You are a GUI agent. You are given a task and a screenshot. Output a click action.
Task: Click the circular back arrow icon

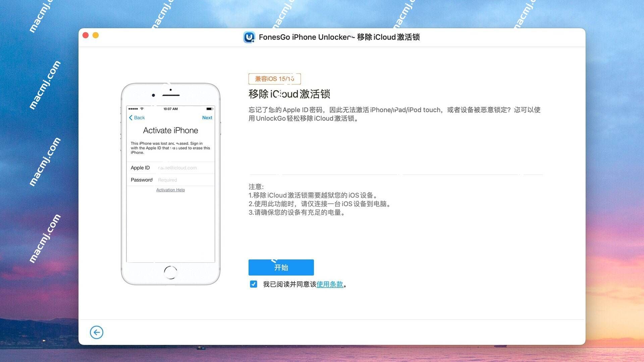(x=97, y=332)
